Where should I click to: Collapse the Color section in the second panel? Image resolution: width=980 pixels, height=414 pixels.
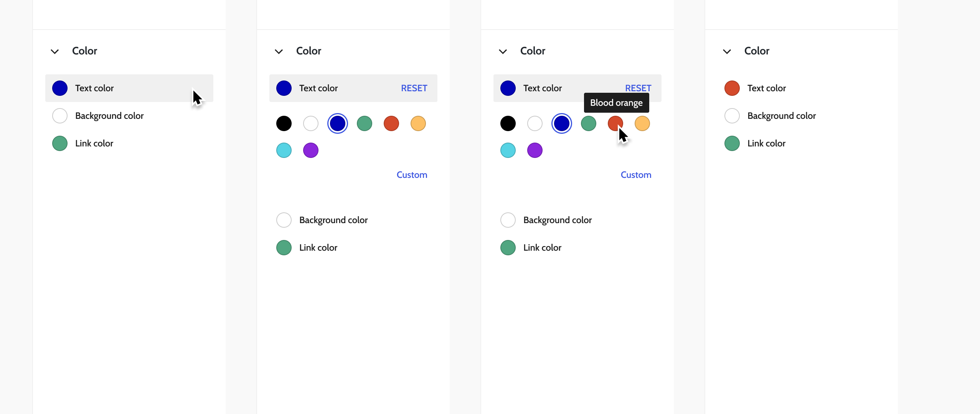[x=279, y=51]
